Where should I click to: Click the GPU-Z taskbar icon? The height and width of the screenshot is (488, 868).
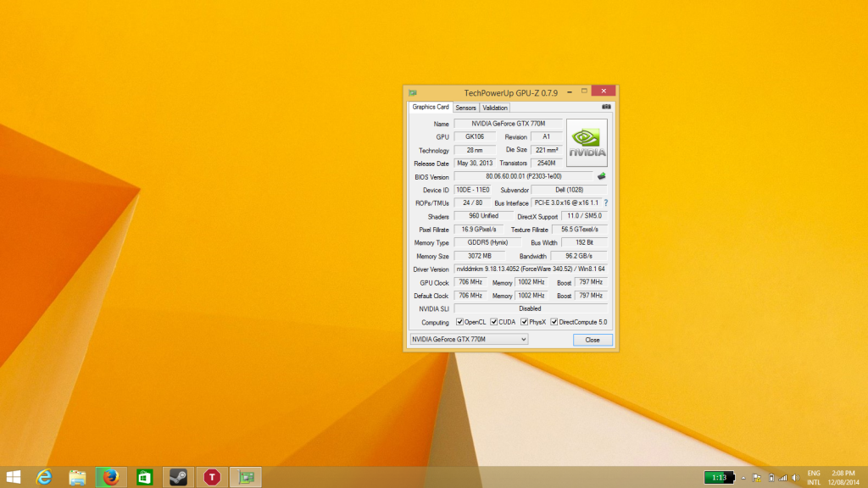[246, 477]
